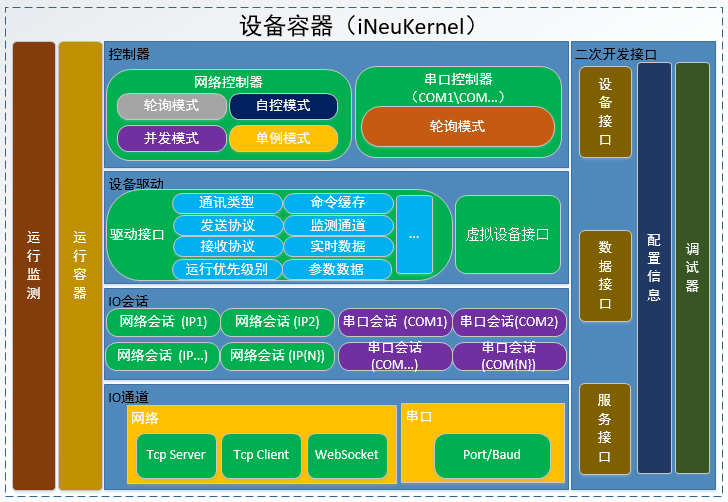Expand the blue ellipsis block in 设备驱动

pos(414,235)
